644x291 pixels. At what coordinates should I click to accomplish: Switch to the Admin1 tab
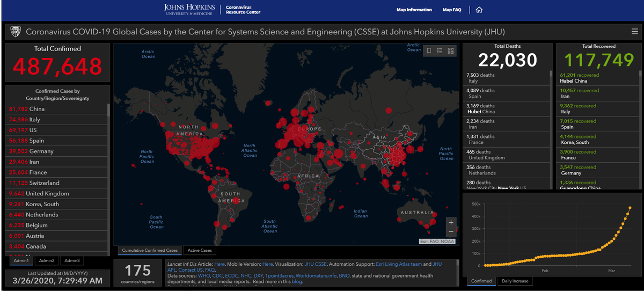20,260
